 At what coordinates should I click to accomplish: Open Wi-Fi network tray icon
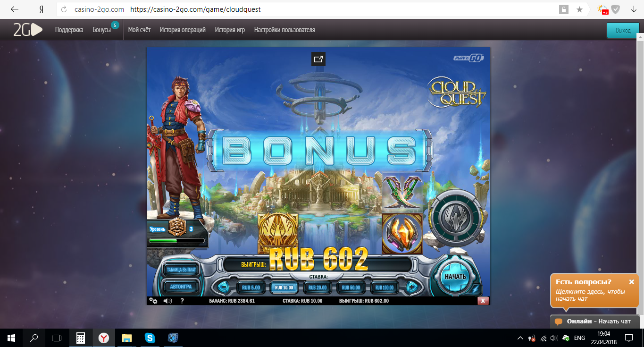tap(543, 338)
